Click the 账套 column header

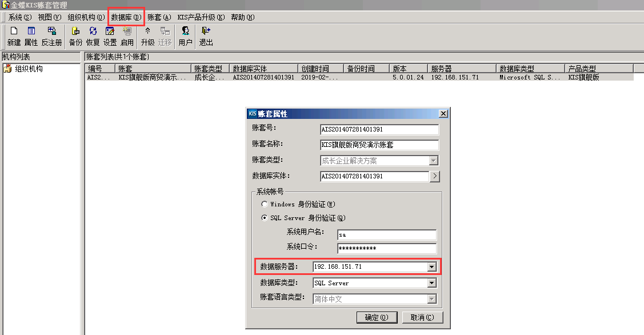pos(153,68)
